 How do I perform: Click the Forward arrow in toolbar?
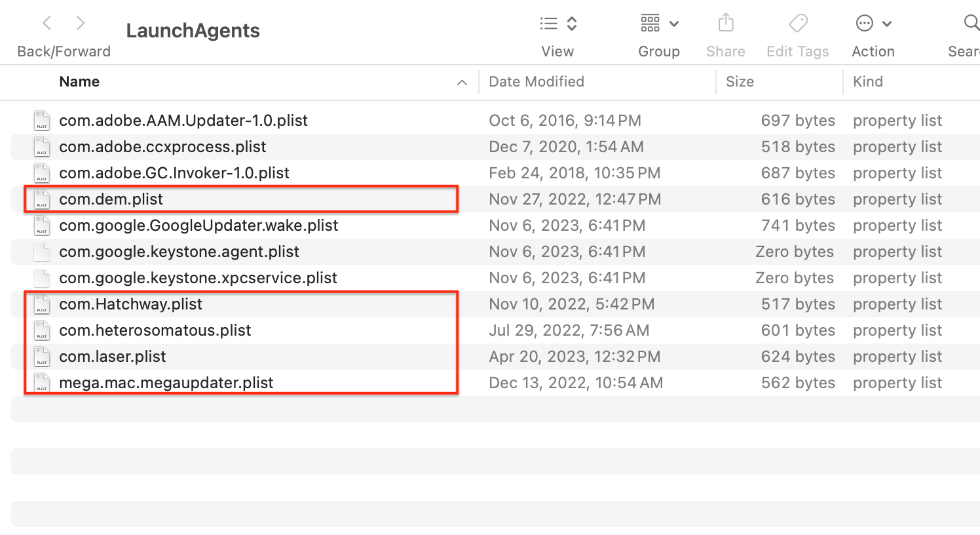click(80, 24)
